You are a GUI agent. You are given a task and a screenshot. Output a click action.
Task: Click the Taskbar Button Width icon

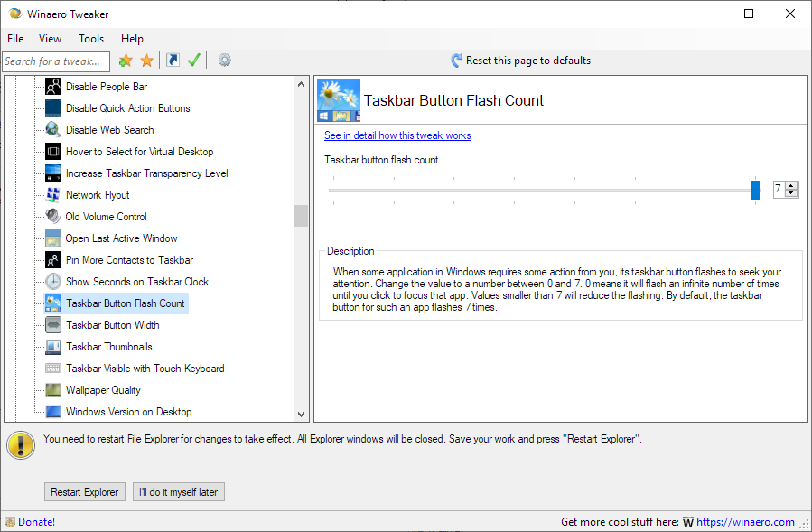click(53, 325)
